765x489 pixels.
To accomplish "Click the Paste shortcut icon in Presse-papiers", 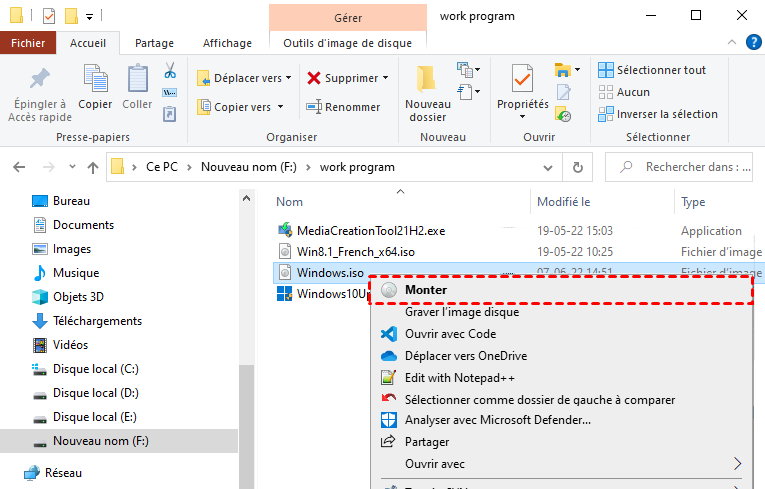I will point(169,114).
